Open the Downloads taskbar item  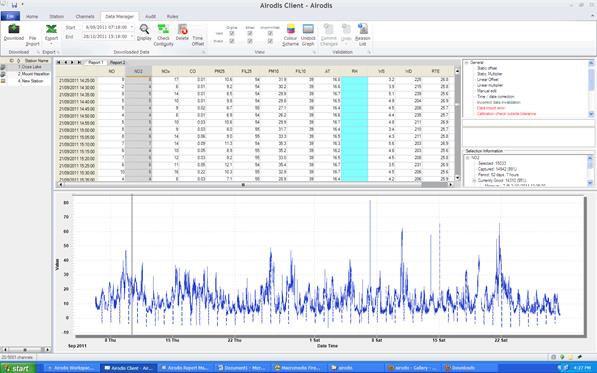469,368
